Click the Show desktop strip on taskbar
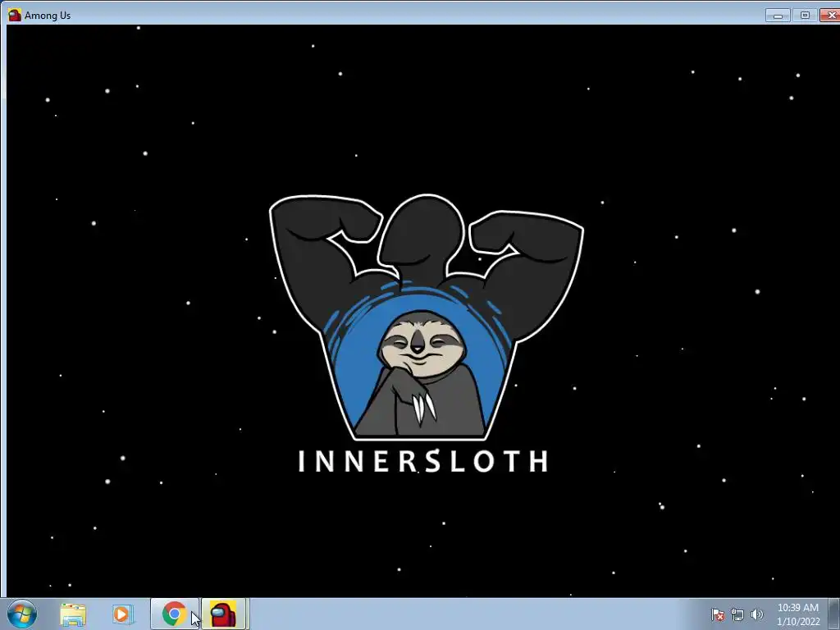The width and height of the screenshot is (840, 630). click(x=834, y=614)
